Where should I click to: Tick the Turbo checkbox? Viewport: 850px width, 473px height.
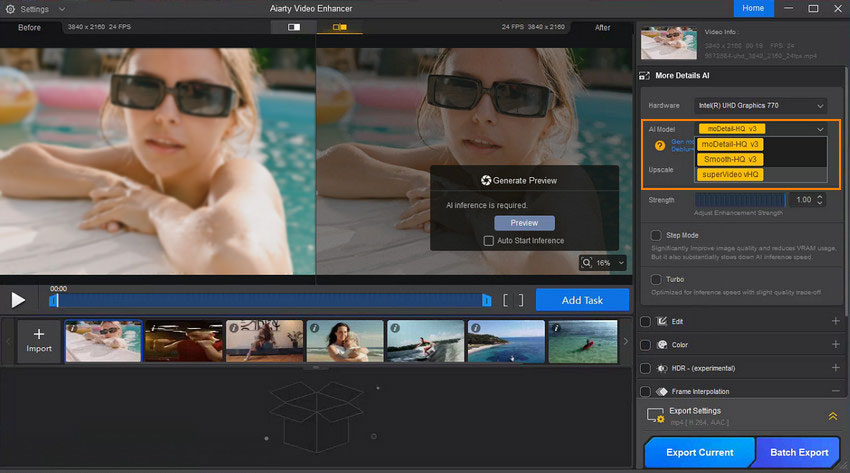(656, 279)
